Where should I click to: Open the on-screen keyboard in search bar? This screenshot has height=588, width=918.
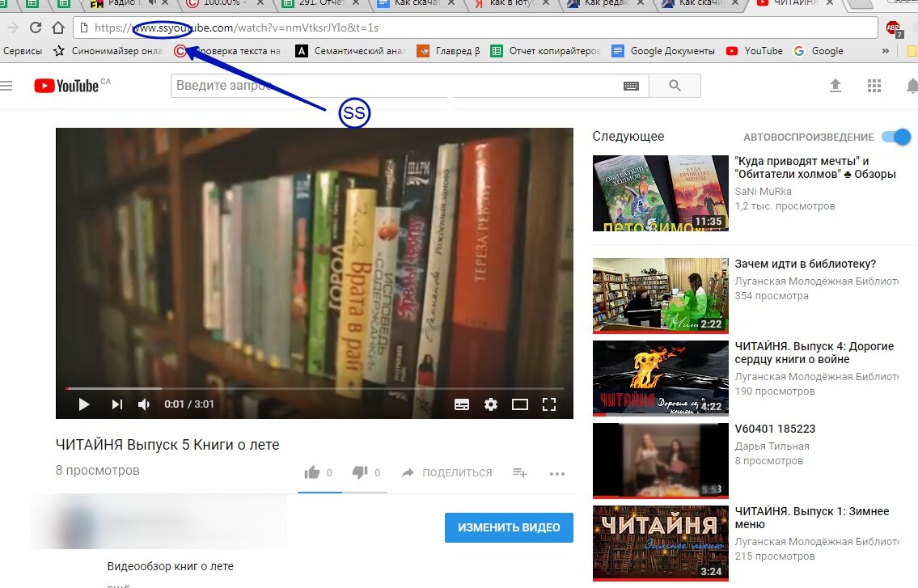[631, 85]
